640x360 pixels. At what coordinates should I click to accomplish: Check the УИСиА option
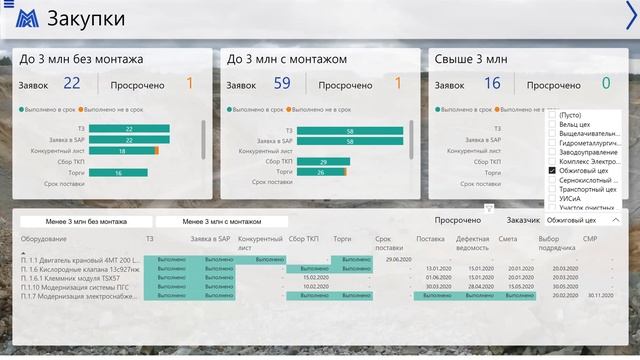coord(552,198)
